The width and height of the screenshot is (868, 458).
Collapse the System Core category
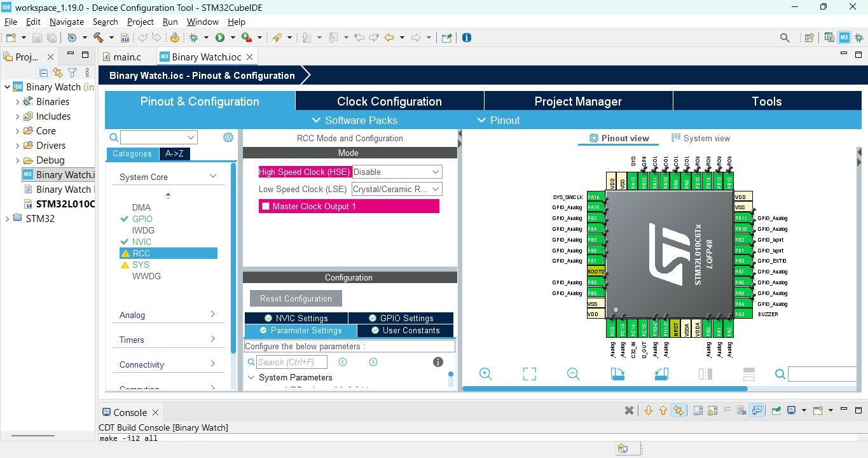213,176
